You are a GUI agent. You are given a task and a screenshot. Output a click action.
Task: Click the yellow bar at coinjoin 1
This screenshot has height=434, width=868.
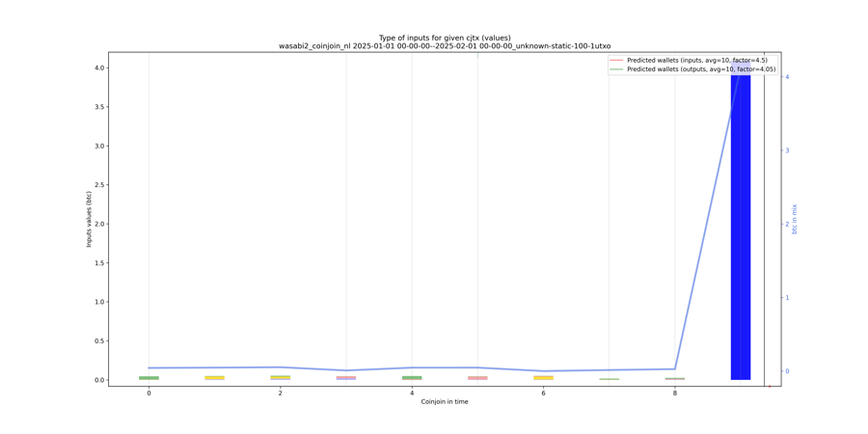pos(214,378)
